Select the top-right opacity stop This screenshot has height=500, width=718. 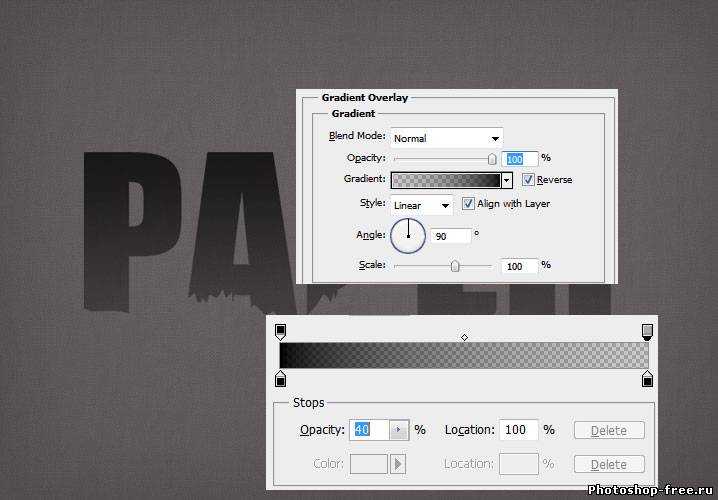click(x=647, y=331)
